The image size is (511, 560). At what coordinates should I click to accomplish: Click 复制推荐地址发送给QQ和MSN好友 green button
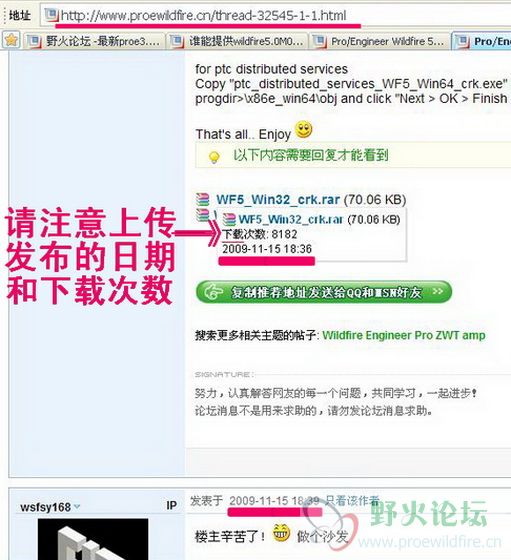tap(324, 292)
